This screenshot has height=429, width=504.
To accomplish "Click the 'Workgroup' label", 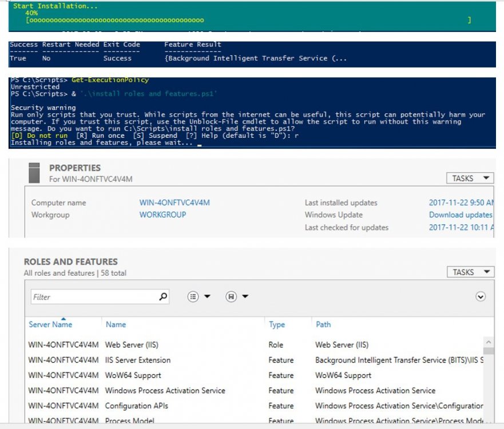I will tap(50, 214).
